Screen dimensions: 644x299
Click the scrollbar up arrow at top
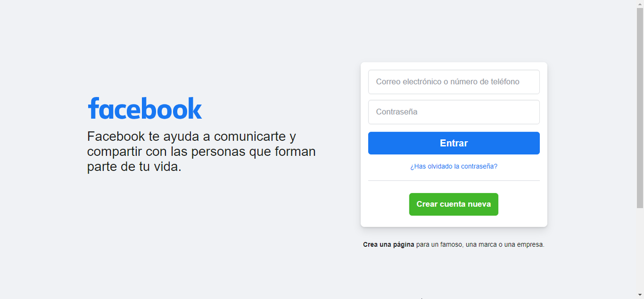(x=640, y=4)
